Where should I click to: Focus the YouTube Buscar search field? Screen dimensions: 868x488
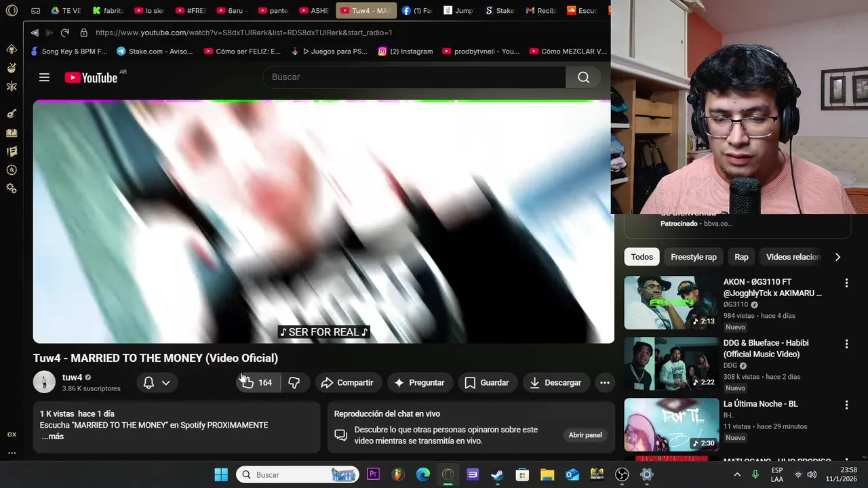(414, 77)
